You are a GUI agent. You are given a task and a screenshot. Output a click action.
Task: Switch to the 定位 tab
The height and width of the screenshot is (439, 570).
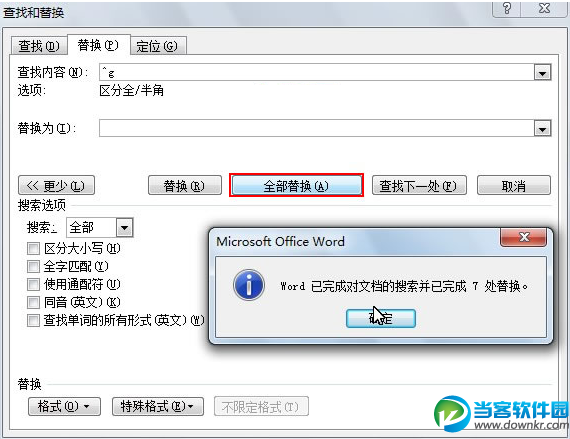click(x=157, y=46)
